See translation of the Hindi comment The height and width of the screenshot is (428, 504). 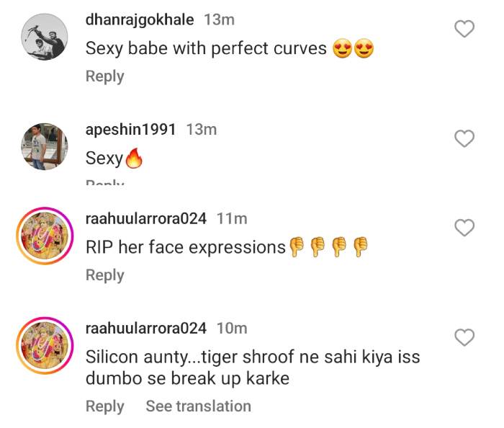coord(198,406)
